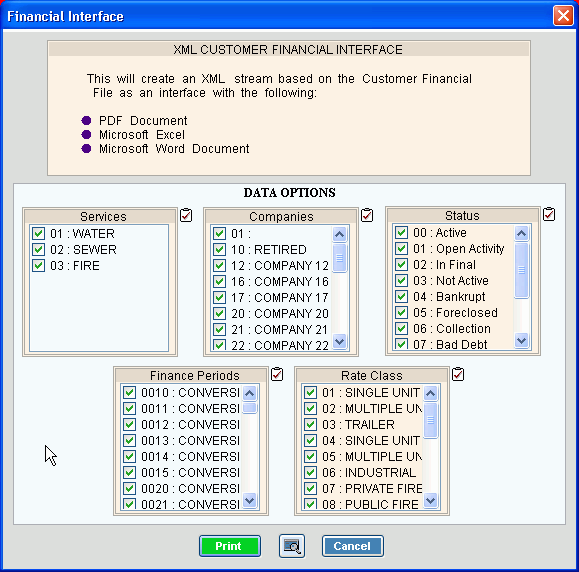
Task: Uncheck finance period 0012 : CONVERSI
Action: point(129,424)
